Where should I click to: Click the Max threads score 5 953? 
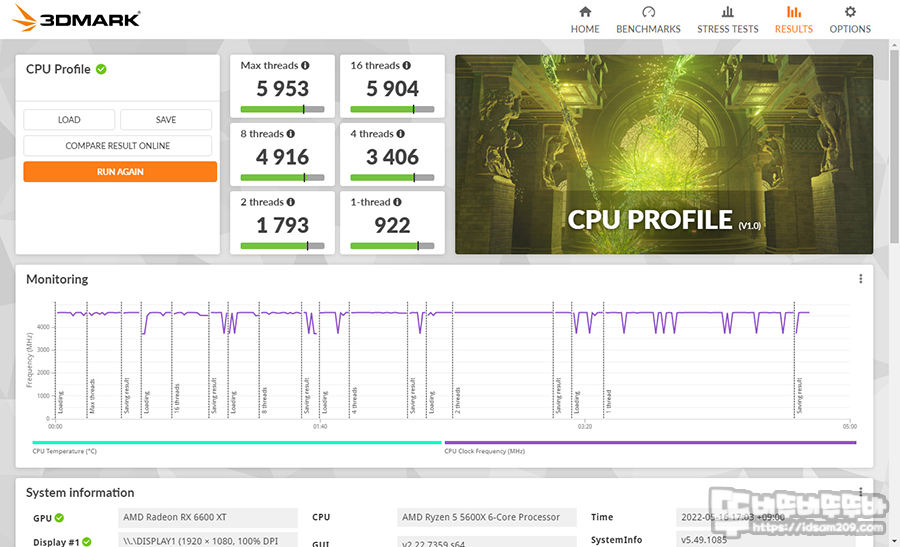(282, 88)
